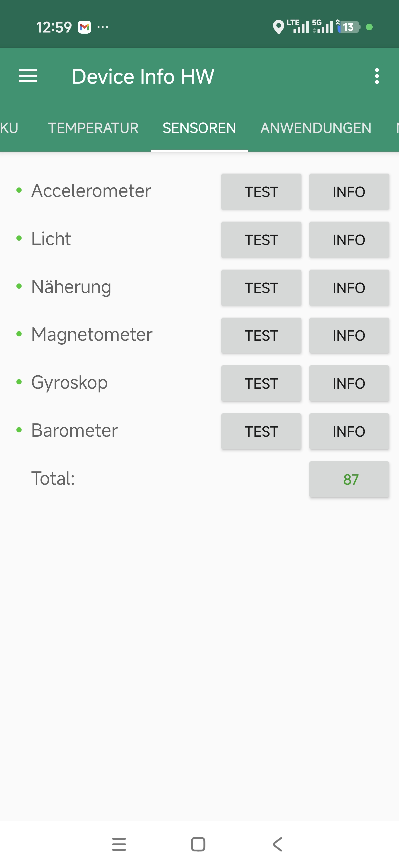This screenshot has height=868, width=399.
Task: Open the hamburger navigation menu
Action: tap(28, 76)
